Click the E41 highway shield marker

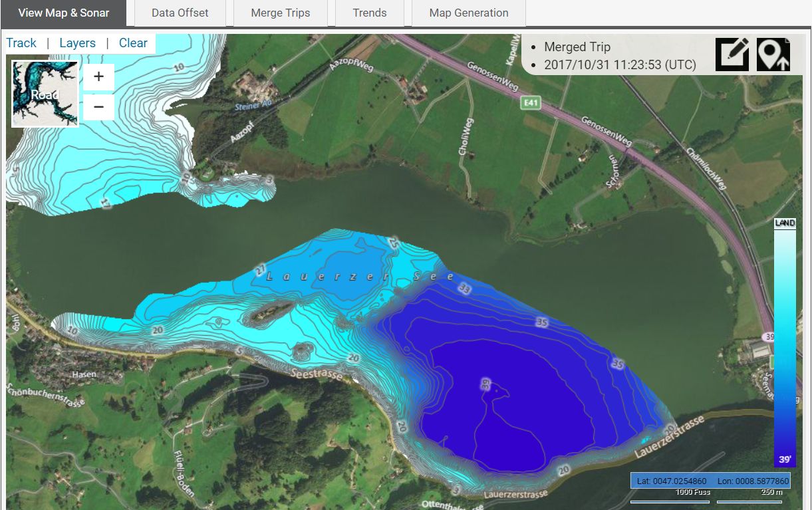[529, 103]
